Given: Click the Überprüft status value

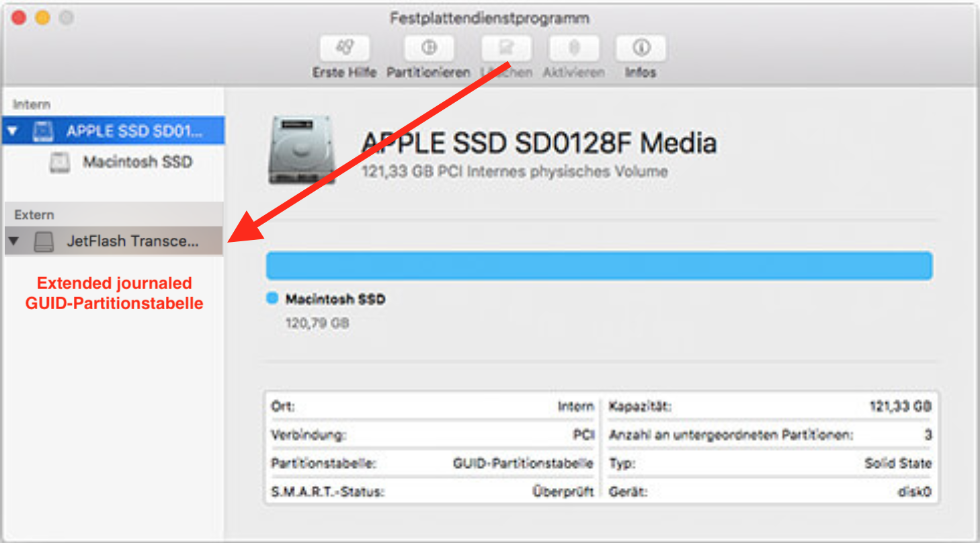Looking at the screenshot, I should point(563,492).
